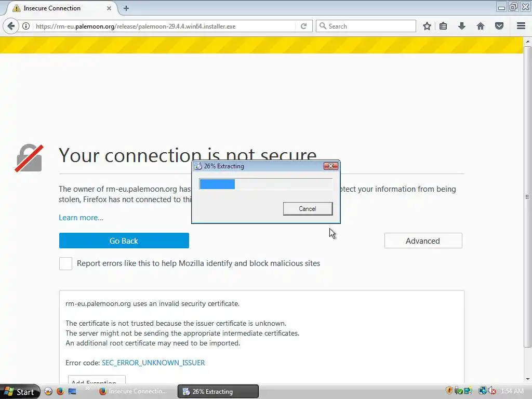532x399 pixels.
Task: Click the extracting dialog title icon
Action: click(198, 166)
